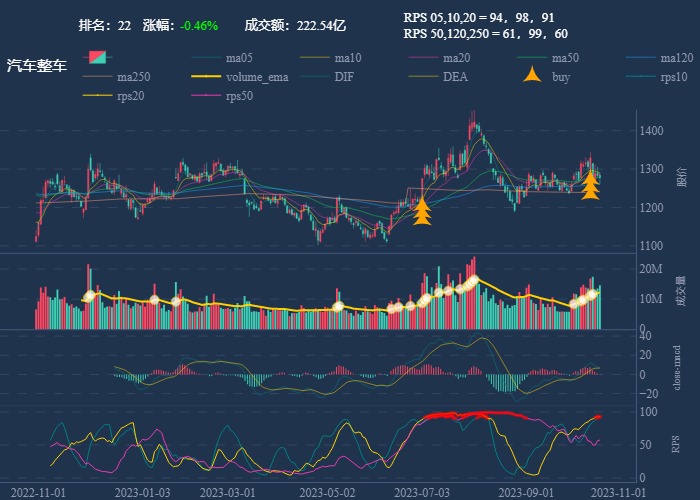The height and width of the screenshot is (500, 700).
Task: Toggle the ma20 series visibility
Action: click(425, 58)
